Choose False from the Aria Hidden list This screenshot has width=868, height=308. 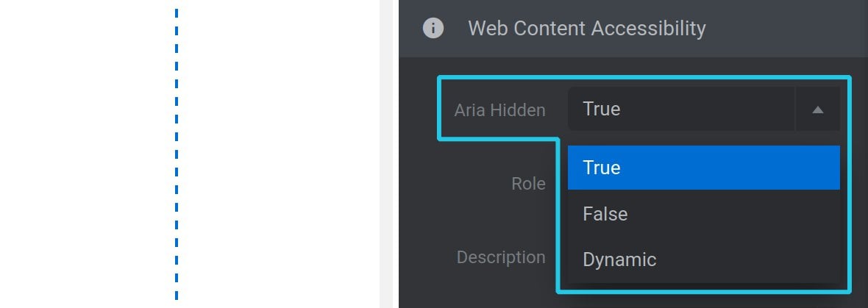click(703, 213)
